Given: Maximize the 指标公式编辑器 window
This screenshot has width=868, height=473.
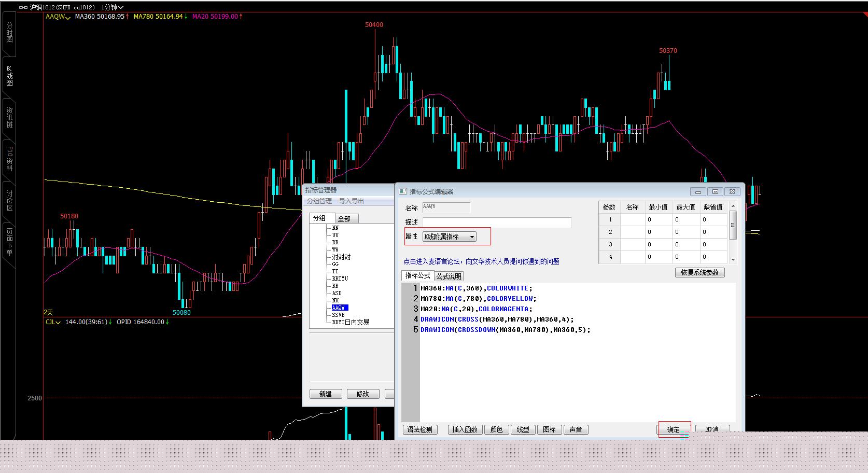Looking at the screenshot, I should pos(715,191).
